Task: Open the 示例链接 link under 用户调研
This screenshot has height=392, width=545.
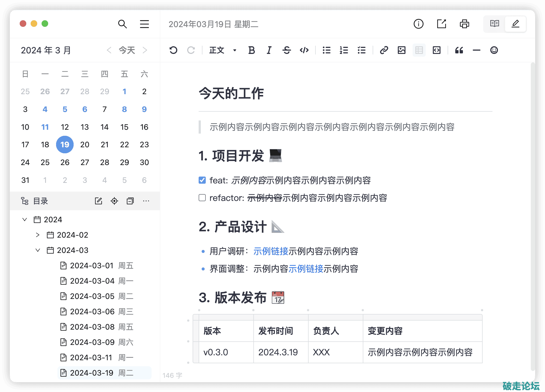Action: (271, 251)
